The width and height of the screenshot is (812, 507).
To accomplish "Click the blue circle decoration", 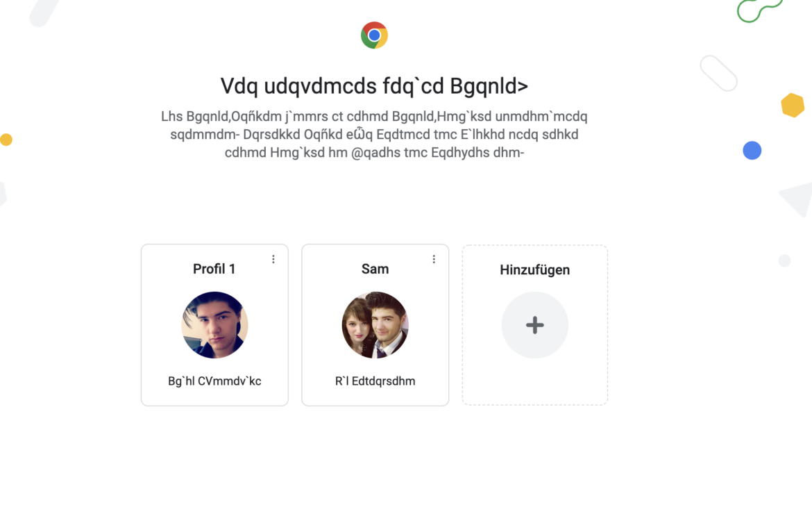I will [752, 150].
